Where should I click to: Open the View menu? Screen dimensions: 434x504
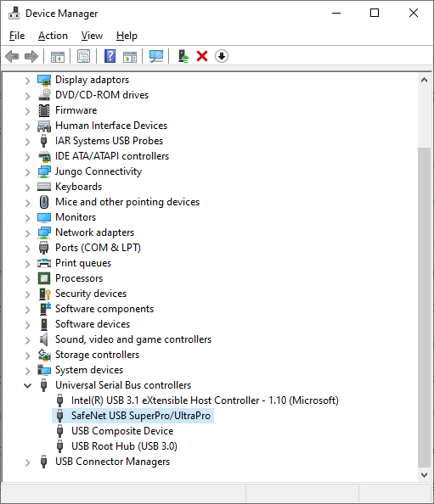coord(92,36)
